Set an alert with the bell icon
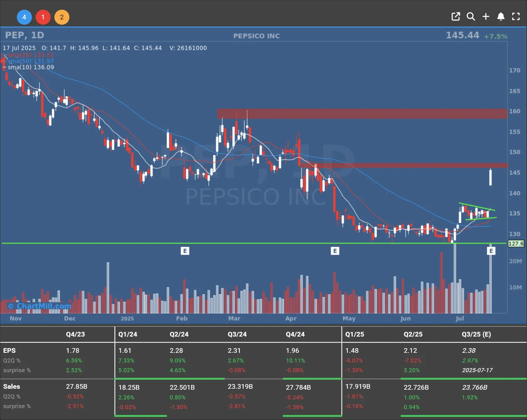Screen dimensions: 527x420 (x=501, y=17)
